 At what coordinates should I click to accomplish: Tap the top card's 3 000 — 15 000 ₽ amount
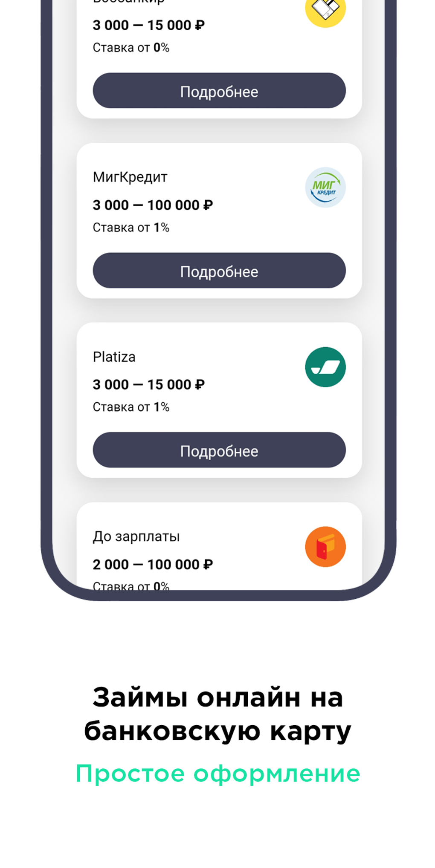tap(148, 25)
